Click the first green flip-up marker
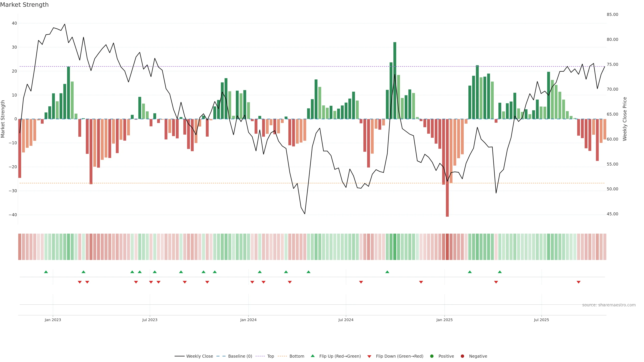The width and height of the screenshot is (644, 362). point(46,272)
